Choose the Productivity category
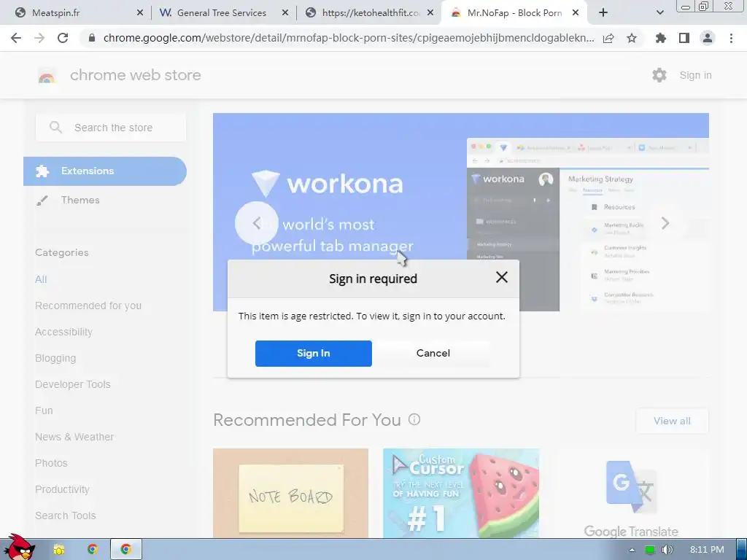 63,489
